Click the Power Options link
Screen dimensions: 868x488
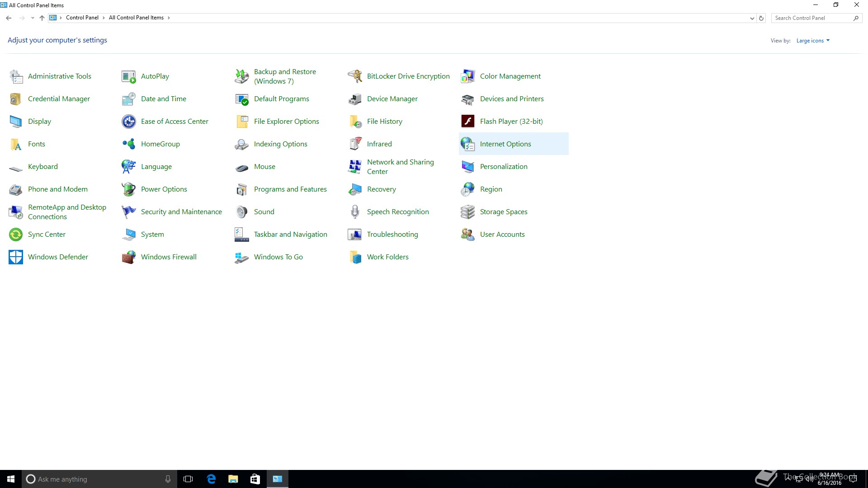pos(164,189)
